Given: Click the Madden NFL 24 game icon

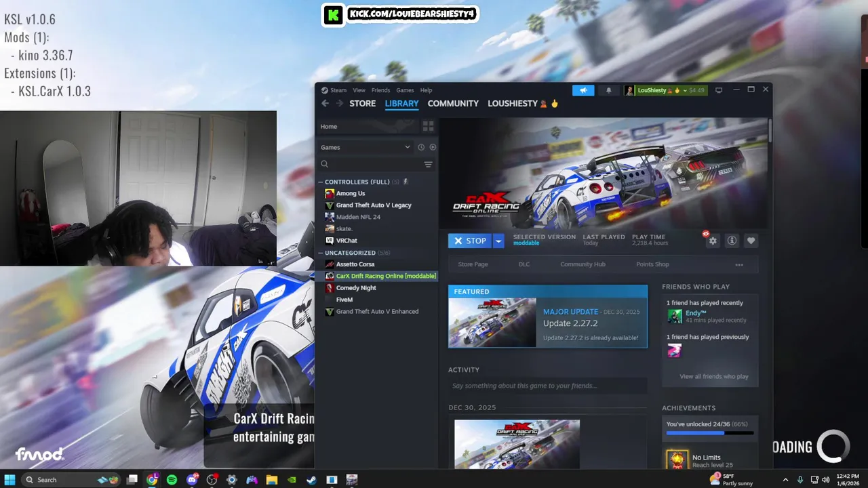Looking at the screenshot, I should coord(330,217).
